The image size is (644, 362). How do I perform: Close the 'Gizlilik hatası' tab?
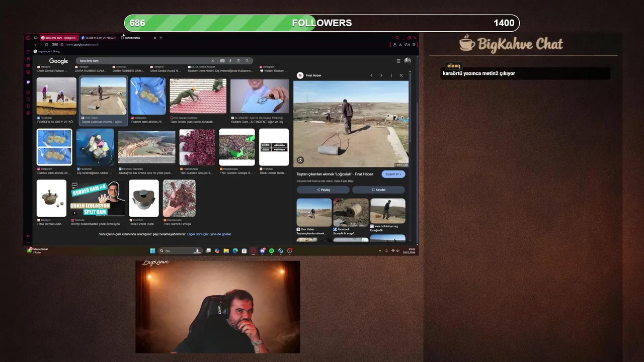[x=155, y=38]
